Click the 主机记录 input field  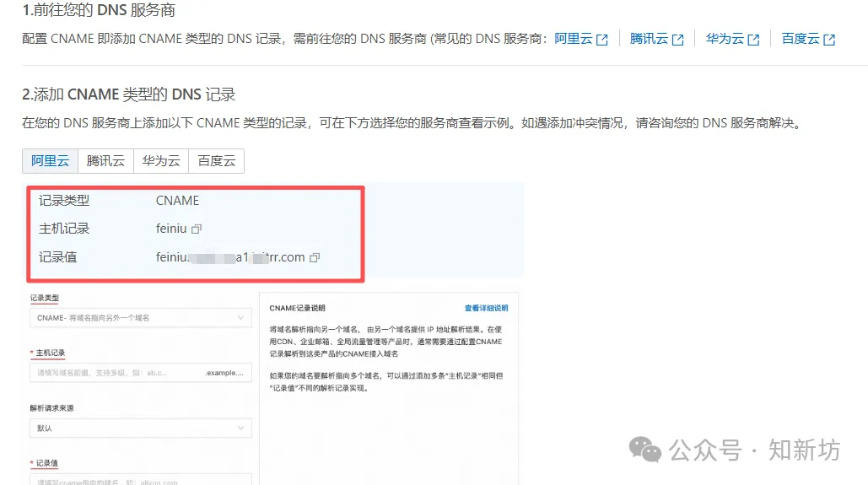(141, 373)
